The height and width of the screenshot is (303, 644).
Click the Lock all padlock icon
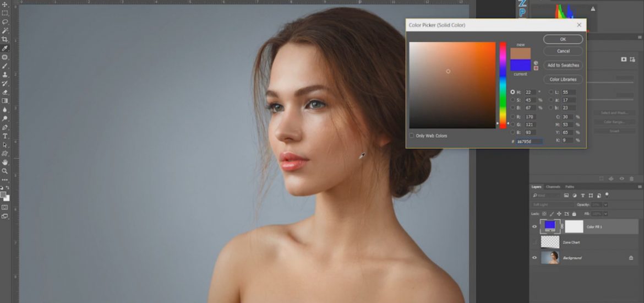pos(574,214)
